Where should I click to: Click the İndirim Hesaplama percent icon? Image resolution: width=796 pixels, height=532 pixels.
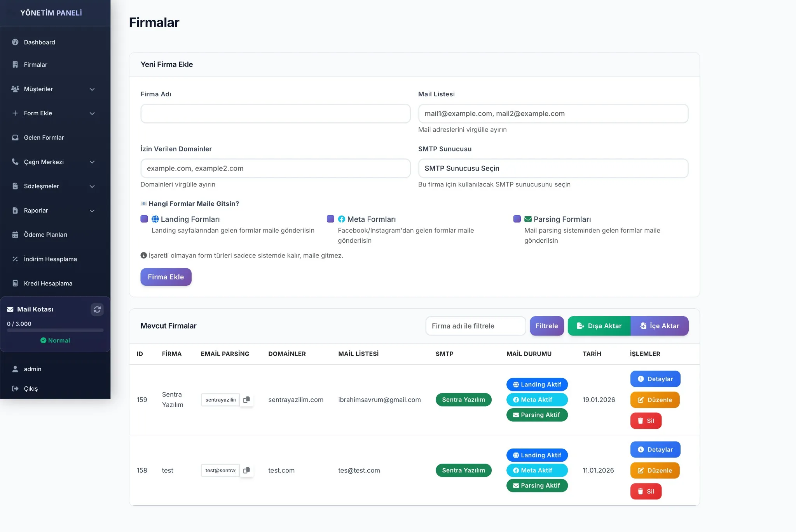[x=15, y=259]
